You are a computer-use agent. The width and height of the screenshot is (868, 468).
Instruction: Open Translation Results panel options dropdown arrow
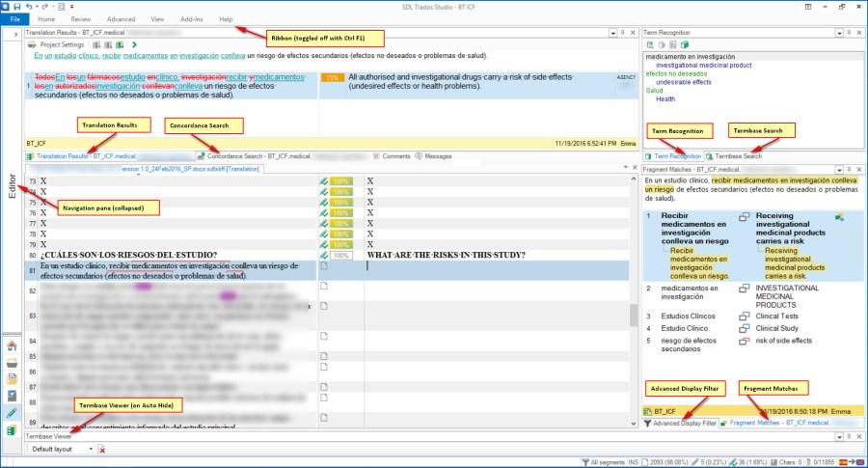(x=612, y=33)
